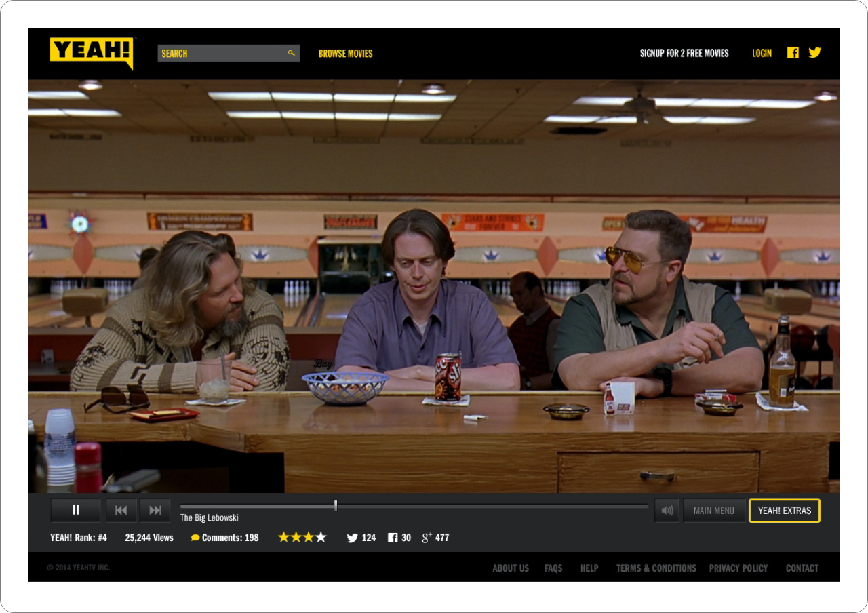
Task: Open the Twitter icon in header
Action: [x=814, y=52]
